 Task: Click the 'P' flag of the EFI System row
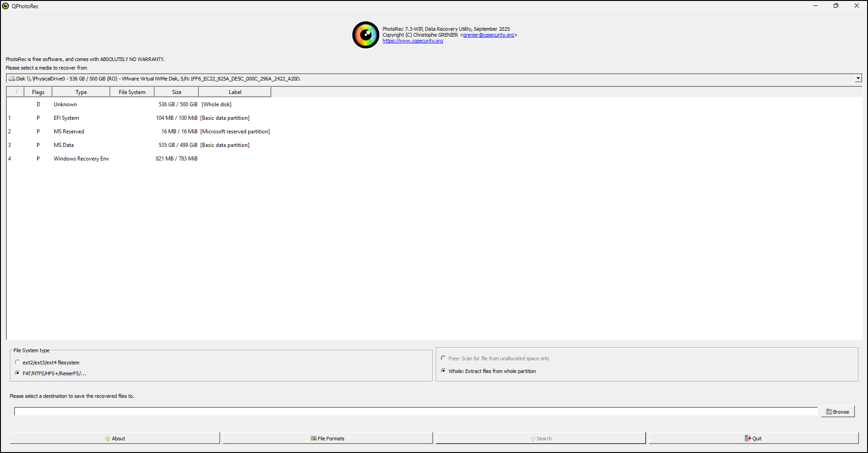(x=38, y=118)
